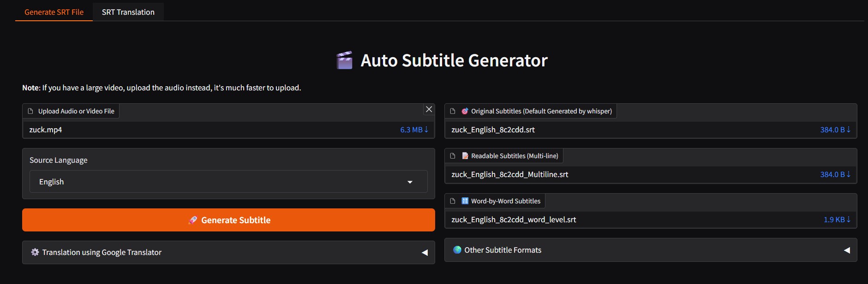Download the Multiline srt via 384.0 B link
Viewport: 868px width, 284px height.
click(835, 175)
